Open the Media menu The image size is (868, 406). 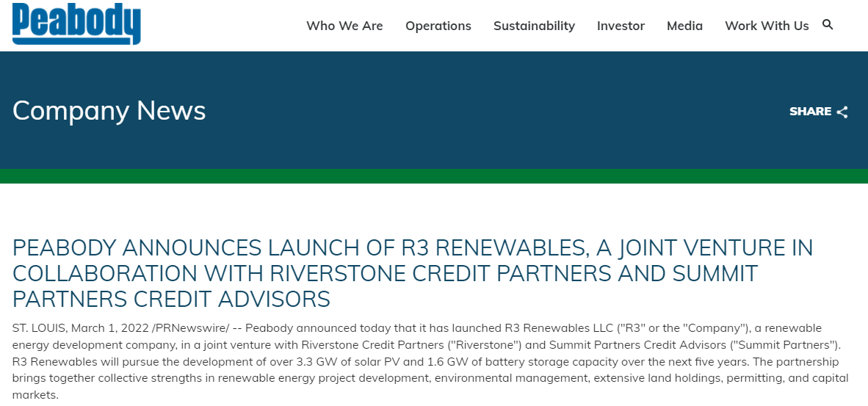[x=684, y=26]
